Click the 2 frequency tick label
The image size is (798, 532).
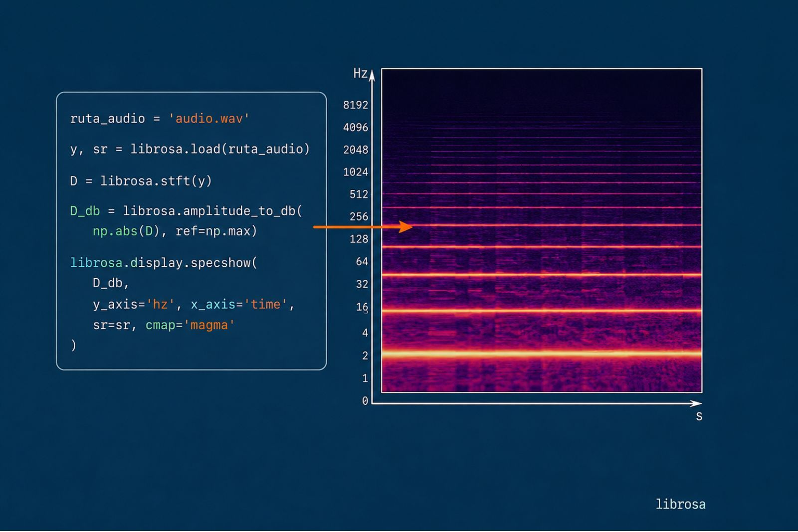tap(365, 355)
